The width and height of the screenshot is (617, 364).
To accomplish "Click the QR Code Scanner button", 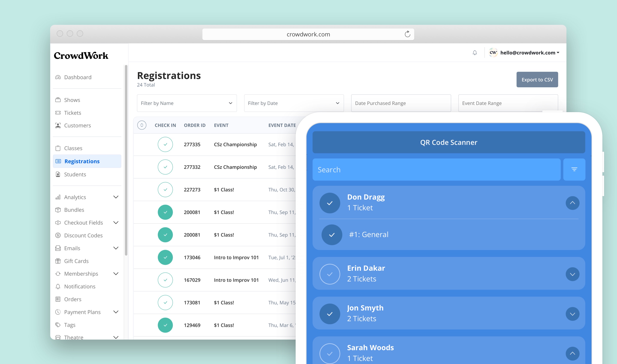I will click(x=449, y=142).
